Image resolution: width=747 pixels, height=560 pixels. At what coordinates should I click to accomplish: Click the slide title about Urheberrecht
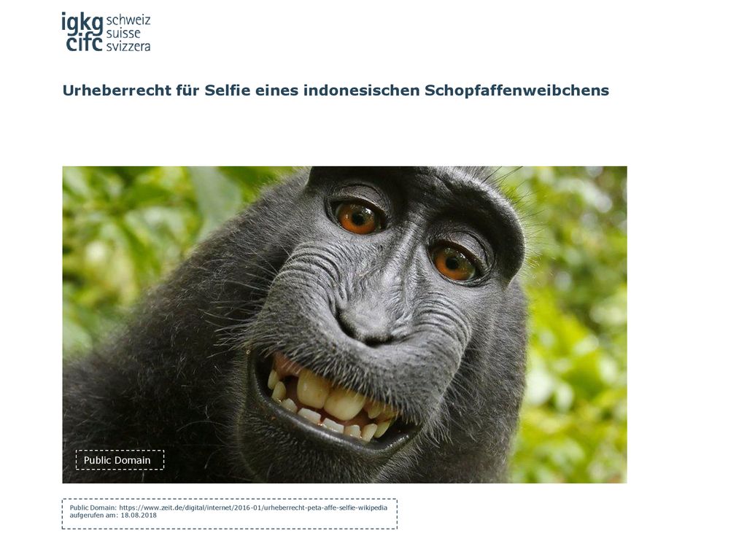tap(336, 90)
